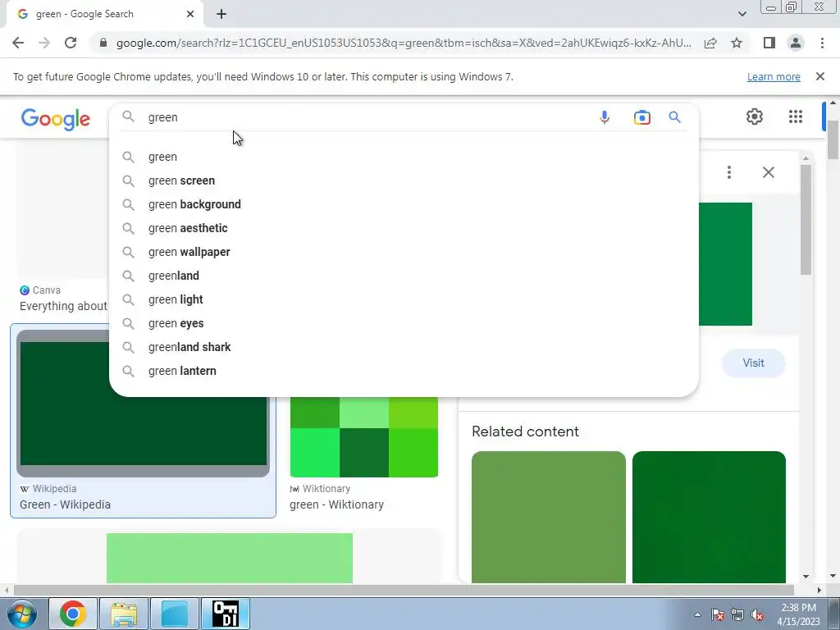Click the preview panel scrollbar thumb
Viewport: 840px width, 630px height.
click(x=806, y=220)
